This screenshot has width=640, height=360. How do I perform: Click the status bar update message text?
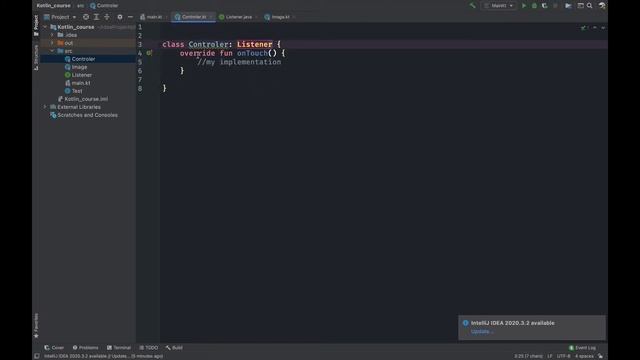coord(103,356)
